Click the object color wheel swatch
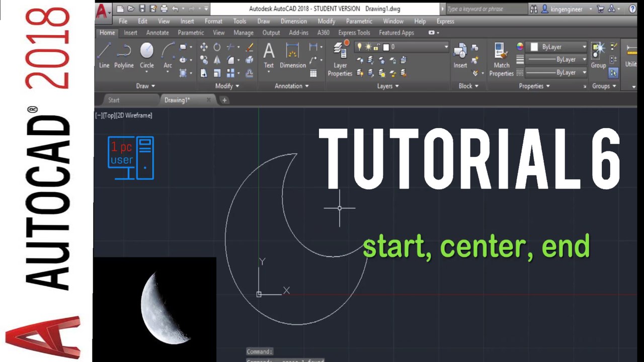644x362 pixels. [520, 47]
